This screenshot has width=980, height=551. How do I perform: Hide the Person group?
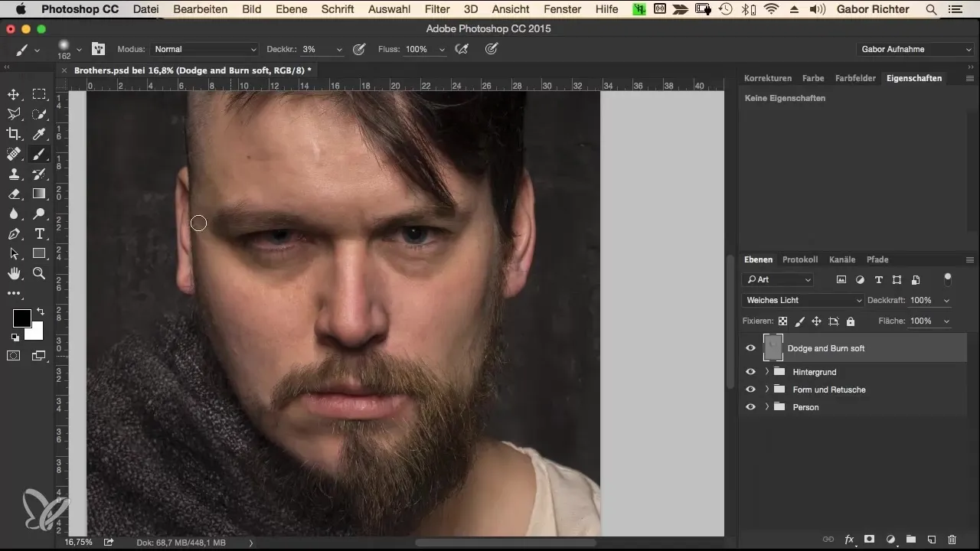pyautogui.click(x=750, y=407)
